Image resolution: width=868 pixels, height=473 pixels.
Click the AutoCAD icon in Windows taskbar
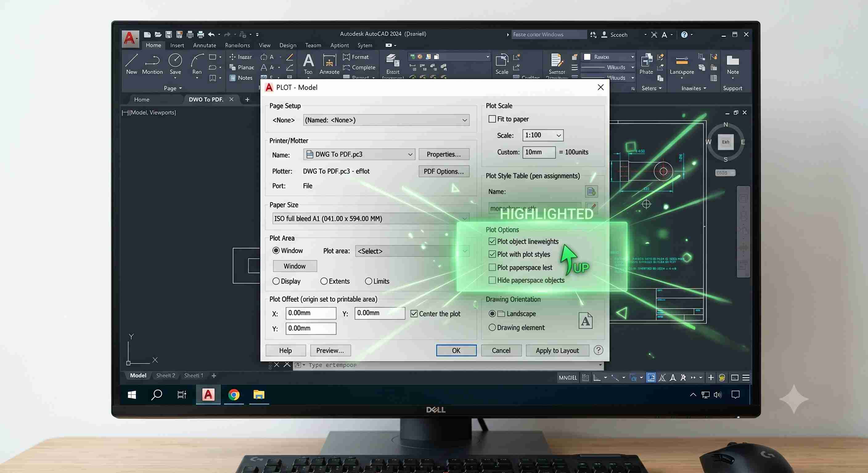coord(208,394)
